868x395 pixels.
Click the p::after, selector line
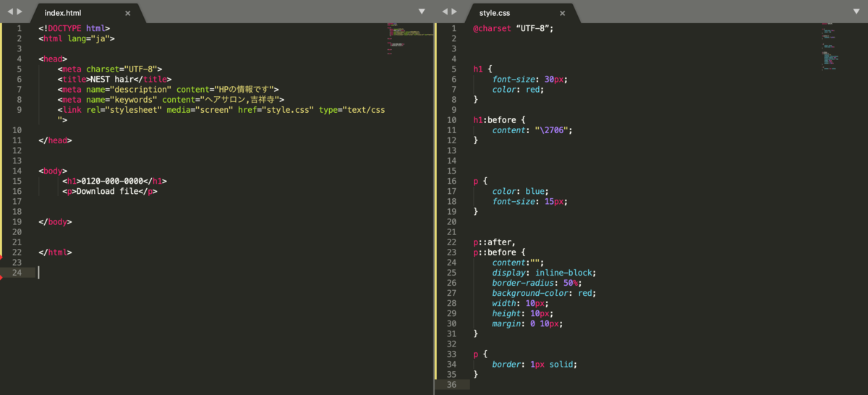pyautogui.click(x=495, y=242)
